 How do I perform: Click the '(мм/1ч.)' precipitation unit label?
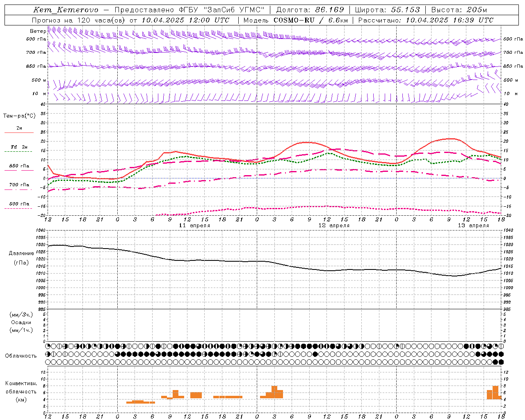tap(21, 330)
